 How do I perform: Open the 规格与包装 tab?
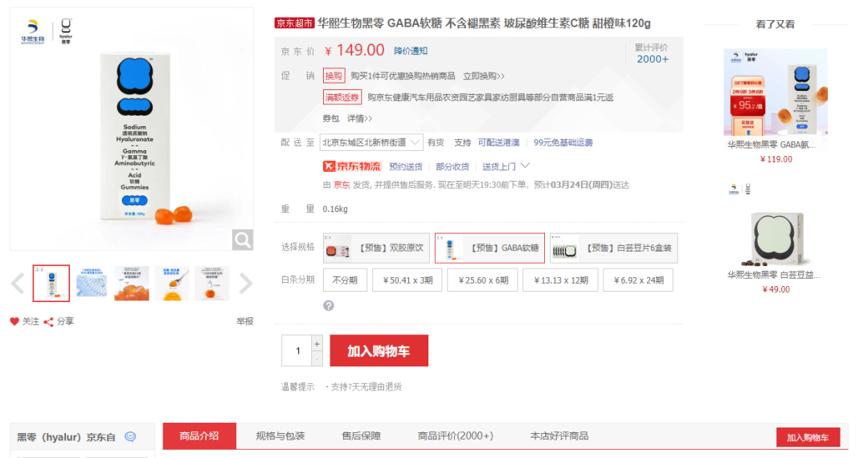click(280, 436)
